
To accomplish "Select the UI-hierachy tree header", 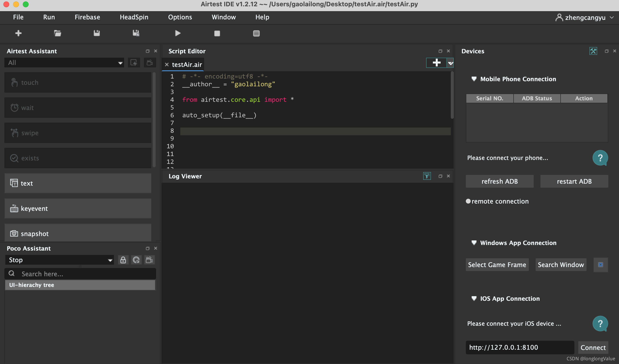I will (80, 285).
